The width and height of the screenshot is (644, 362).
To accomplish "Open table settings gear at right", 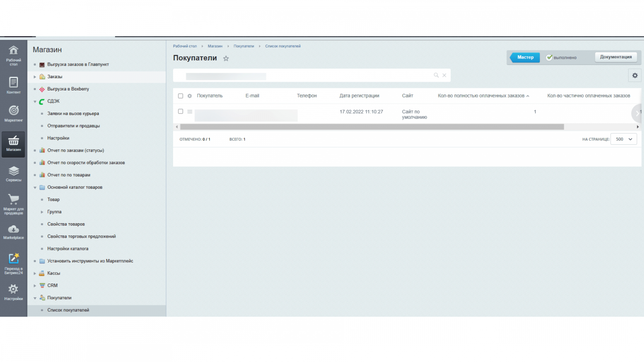I will (635, 76).
